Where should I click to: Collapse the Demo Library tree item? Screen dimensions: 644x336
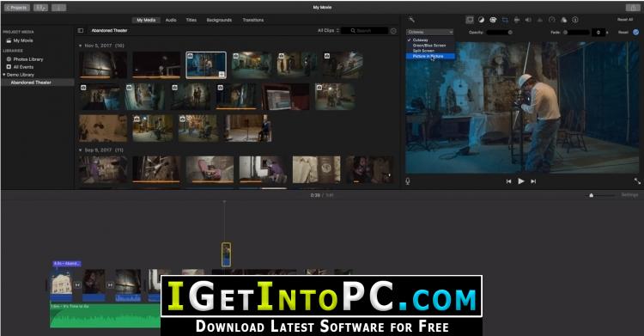pyautogui.click(x=4, y=75)
